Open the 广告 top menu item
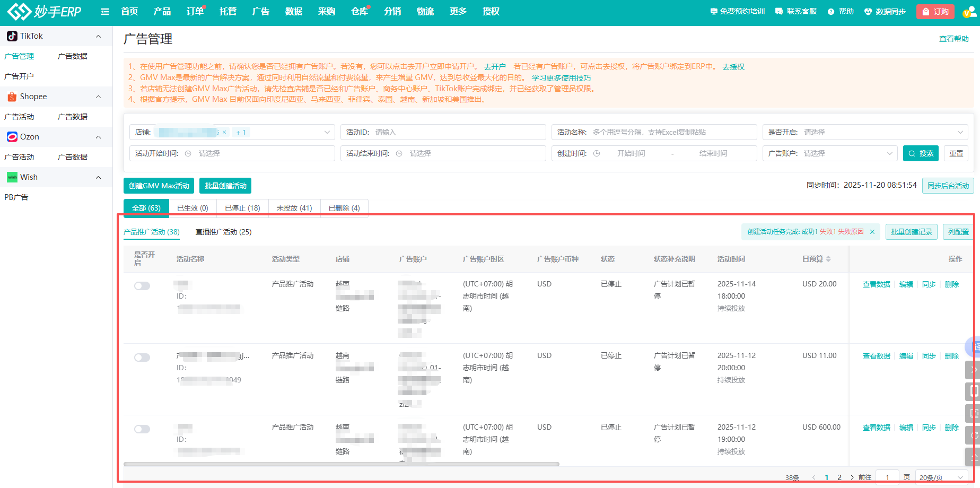This screenshot has width=980, height=488. [260, 12]
